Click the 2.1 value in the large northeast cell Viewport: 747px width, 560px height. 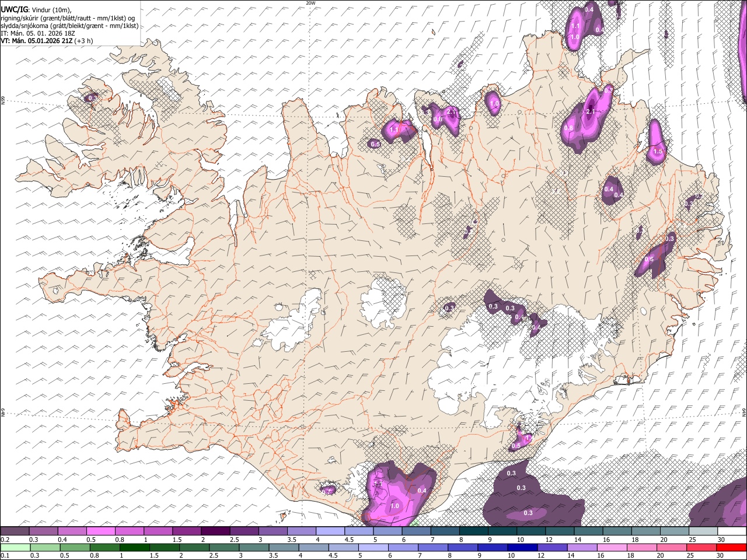click(589, 111)
